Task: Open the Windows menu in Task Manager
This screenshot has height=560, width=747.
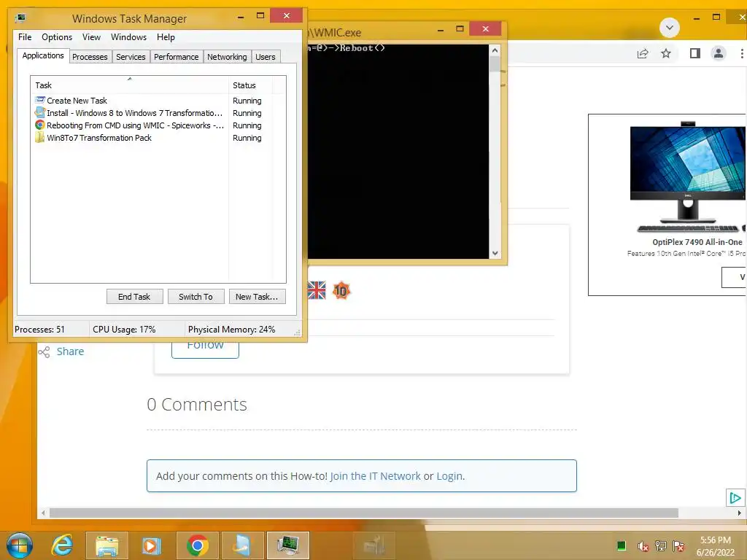Action: coord(128,37)
